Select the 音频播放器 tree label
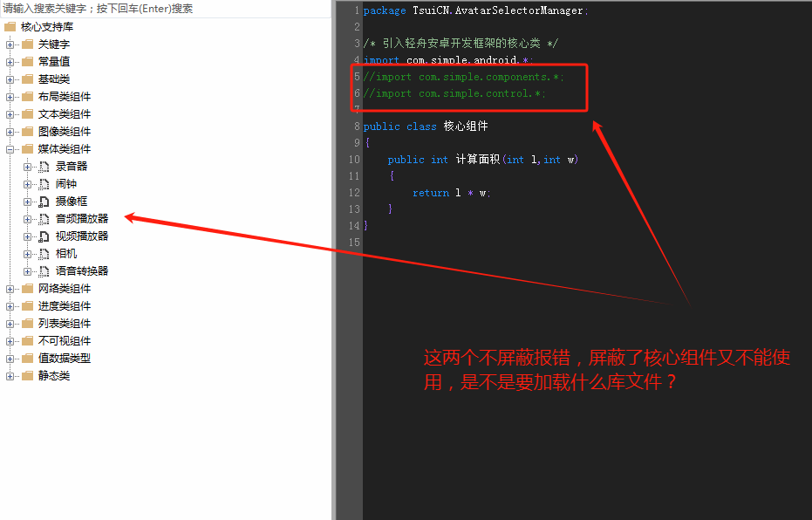The width and height of the screenshot is (812, 520). point(82,219)
